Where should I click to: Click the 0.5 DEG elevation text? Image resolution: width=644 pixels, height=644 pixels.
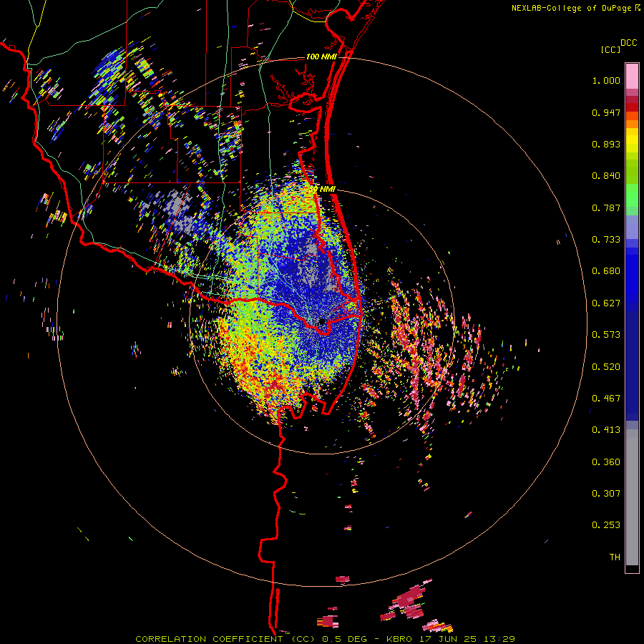pyautogui.click(x=344, y=639)
